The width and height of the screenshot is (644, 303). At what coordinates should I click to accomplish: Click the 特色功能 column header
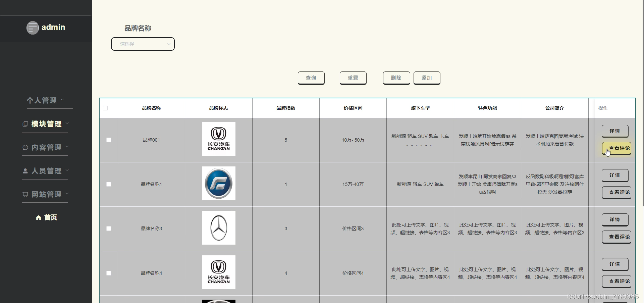click(x=487, y=108)
